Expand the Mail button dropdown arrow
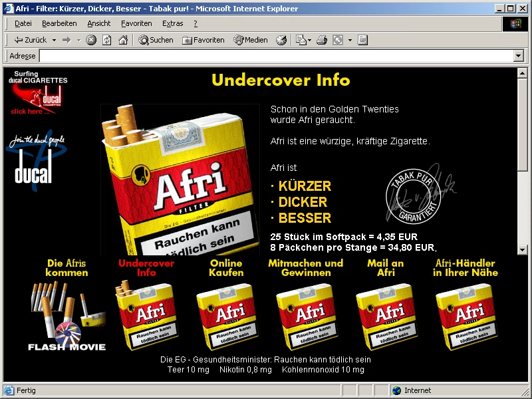Image resolution: width=532 pixels, height=399 pixels. 309,40
